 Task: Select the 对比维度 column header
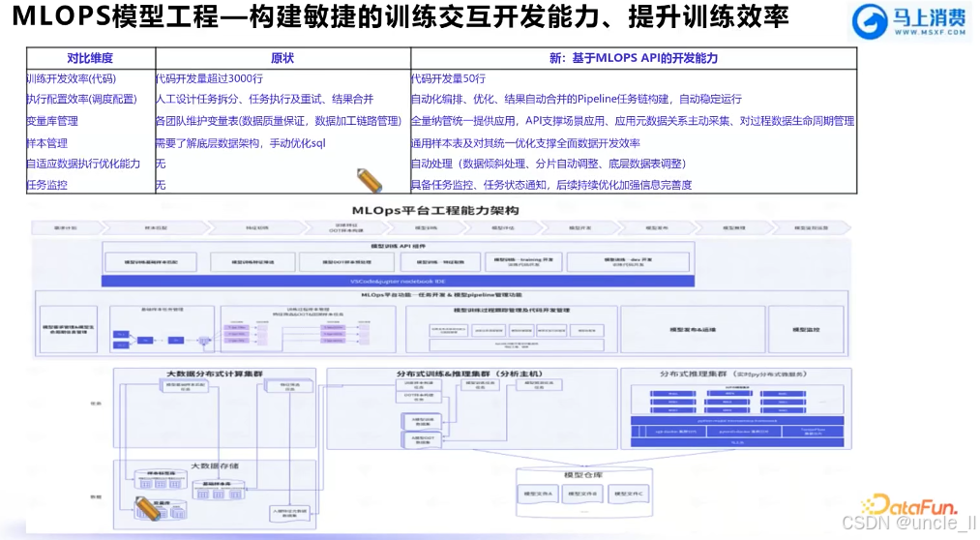tap(90, 58)
